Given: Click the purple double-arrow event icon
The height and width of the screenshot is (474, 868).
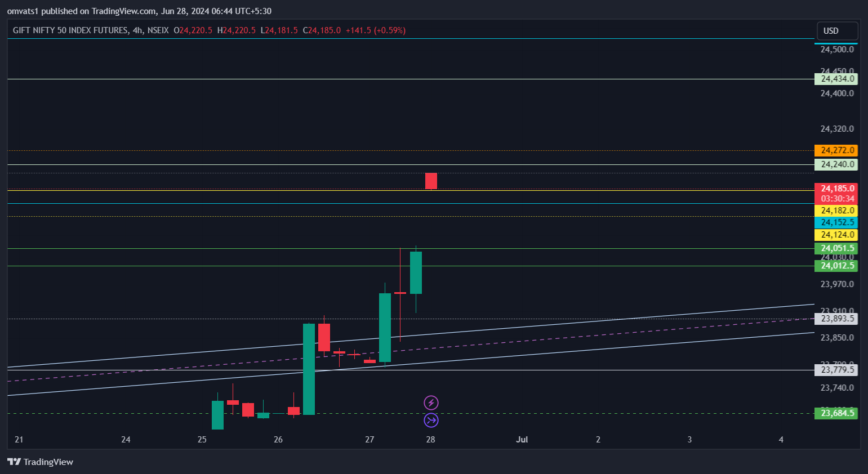Looking at the screenshot, I should [431, 420].
